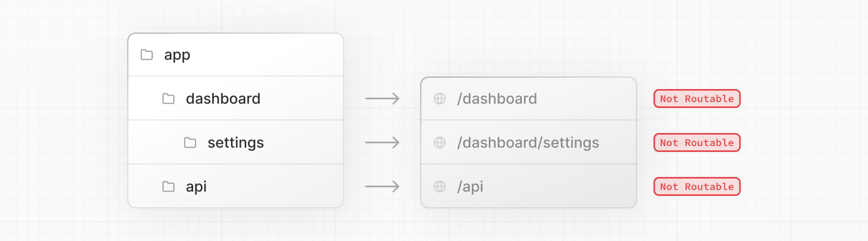Open the /dashboard/settings route path

click(x=528, y=143)
